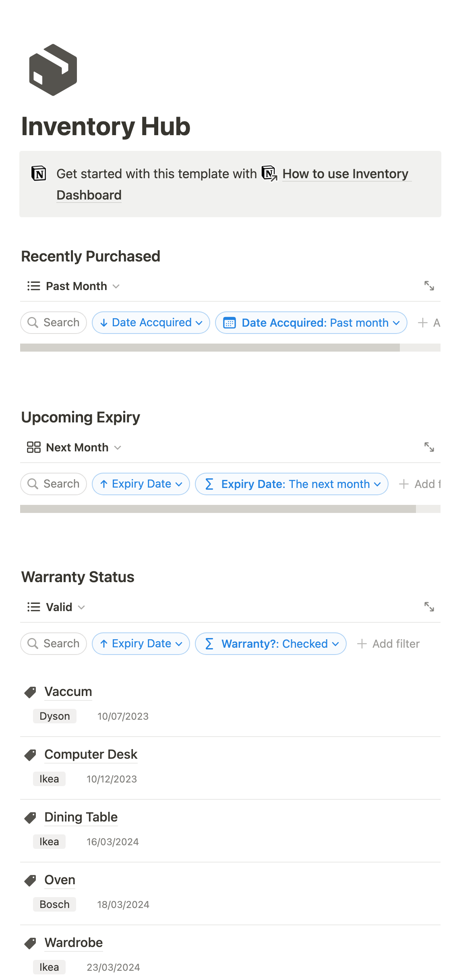
Task: Click the Notion icon in the callout
Action: pos(39,174)
